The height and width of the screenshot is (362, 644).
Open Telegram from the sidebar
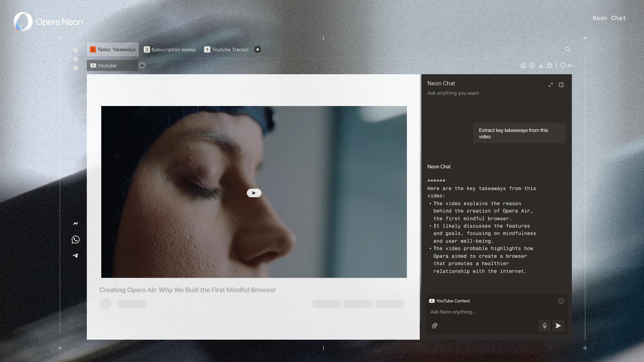point(75,256)
